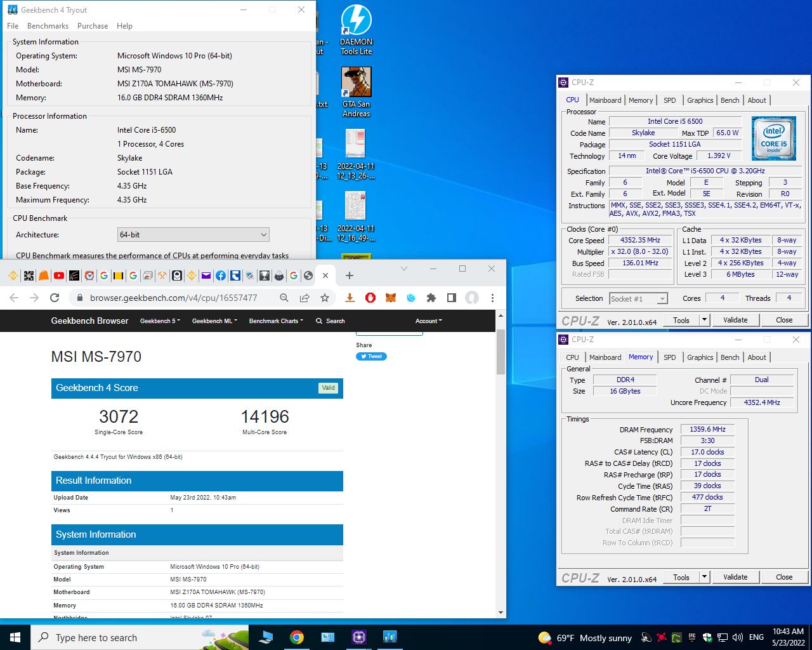Open a new Chrome tab
Viewport: 812px width, 650px height.
click(350, 275)
